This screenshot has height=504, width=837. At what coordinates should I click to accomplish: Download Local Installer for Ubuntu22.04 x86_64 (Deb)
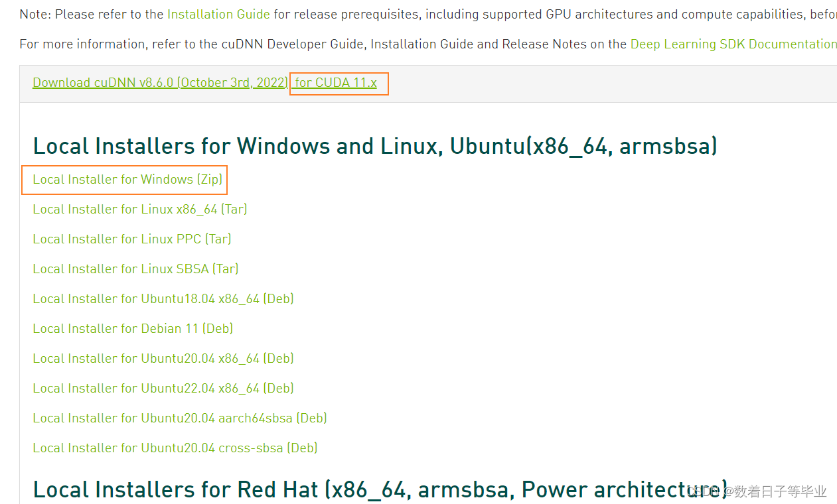click(163, 389)
